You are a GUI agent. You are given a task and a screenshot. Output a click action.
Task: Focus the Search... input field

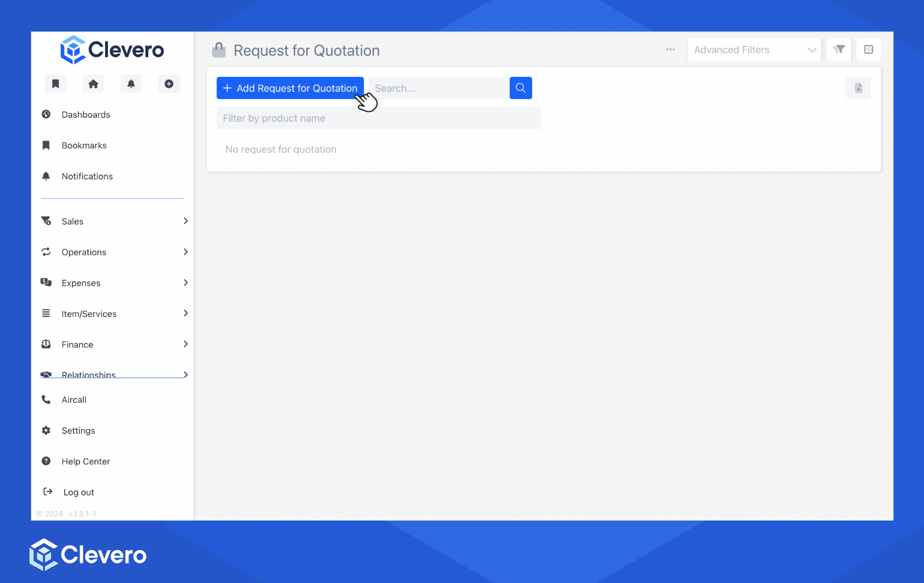tap(439, 88)
